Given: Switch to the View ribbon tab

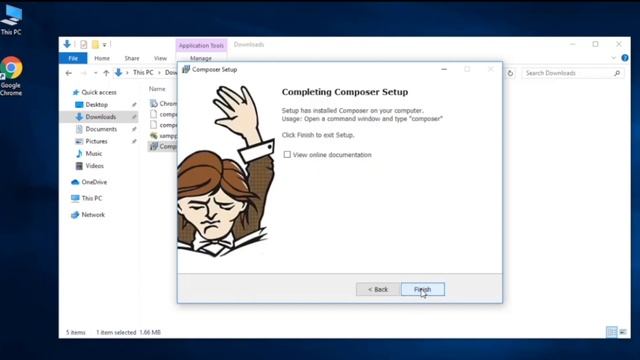Looking at the screenshot, I should [160, 58].
